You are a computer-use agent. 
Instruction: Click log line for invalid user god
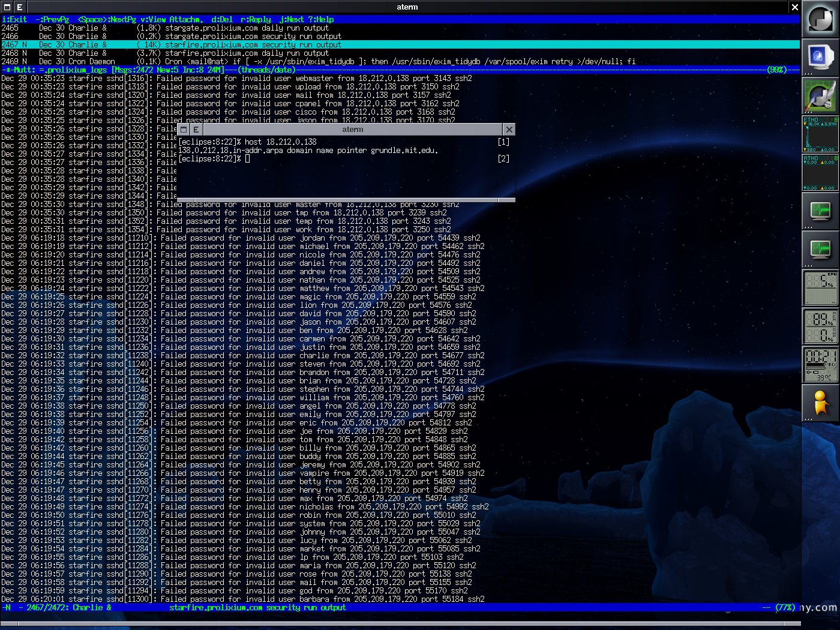point(235,590)
